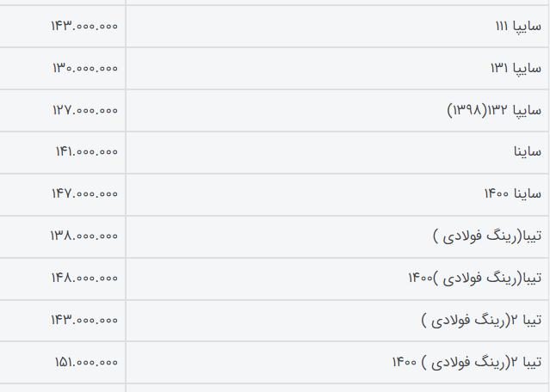Viewport: 550px width, 392px height.
Task: Click the plain ساینا name cell
Action: [x=527, y=152]
